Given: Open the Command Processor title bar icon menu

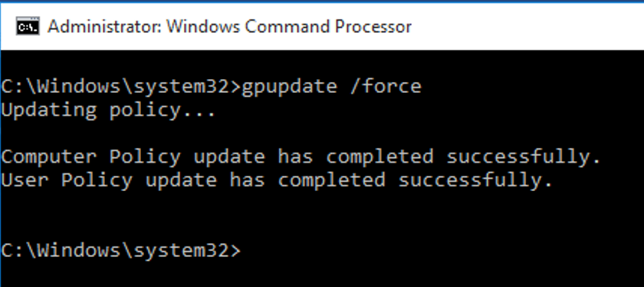Looking at the screenshot, I should (28, 27).
